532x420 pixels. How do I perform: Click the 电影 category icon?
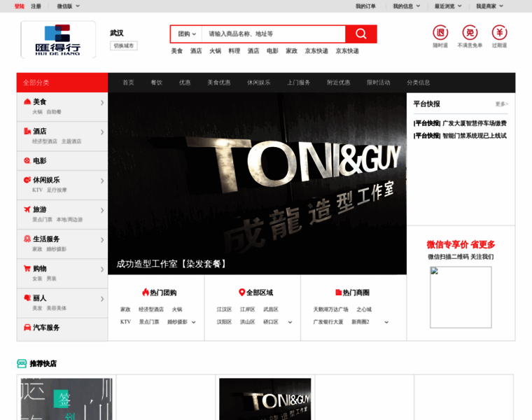pyautogui.click(x=27, y=160)
